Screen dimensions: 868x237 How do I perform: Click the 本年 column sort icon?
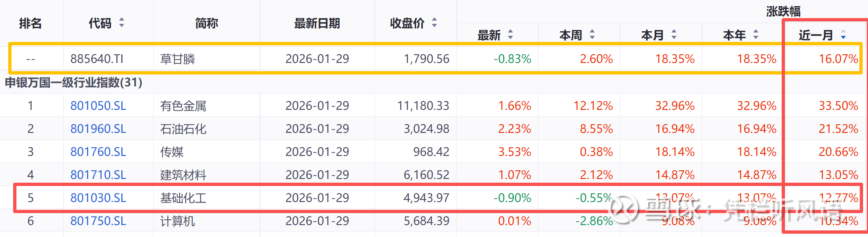(x=756, y=35)
